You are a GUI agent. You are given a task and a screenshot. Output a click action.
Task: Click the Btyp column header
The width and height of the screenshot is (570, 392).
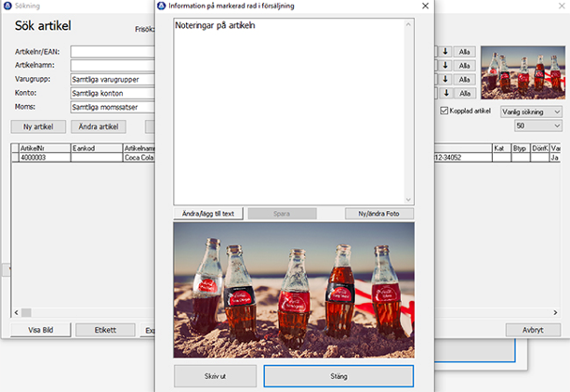pos(521,148)
